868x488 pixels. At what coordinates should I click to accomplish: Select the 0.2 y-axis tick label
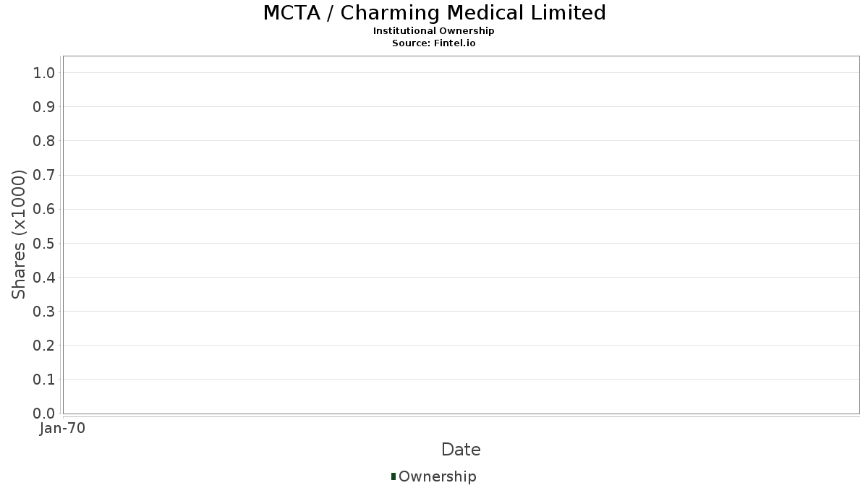[44, 346]
